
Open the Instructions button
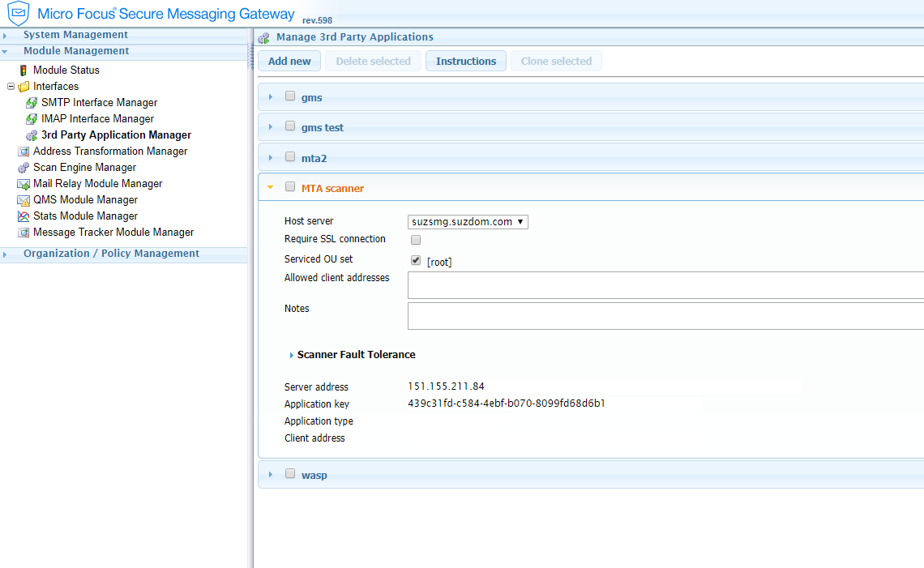pos(466,62)
